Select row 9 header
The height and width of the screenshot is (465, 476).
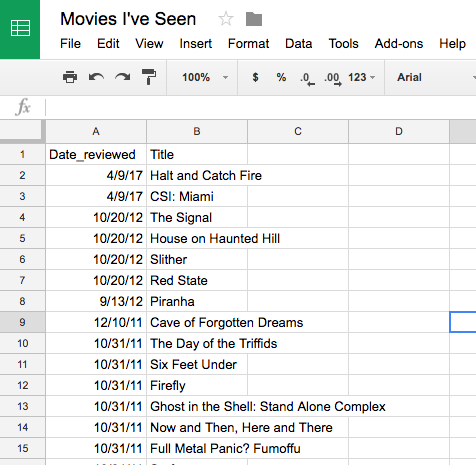pyautogui.click(x=22, y=322)
